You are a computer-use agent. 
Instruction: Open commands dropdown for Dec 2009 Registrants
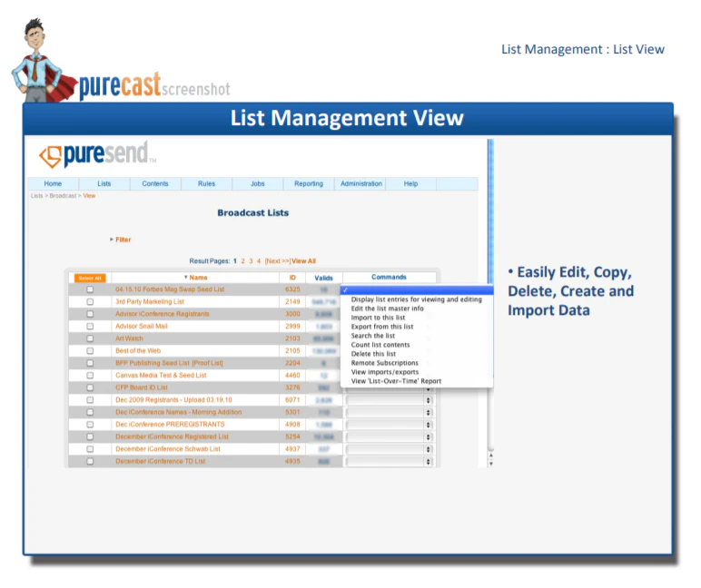[390, 400]
